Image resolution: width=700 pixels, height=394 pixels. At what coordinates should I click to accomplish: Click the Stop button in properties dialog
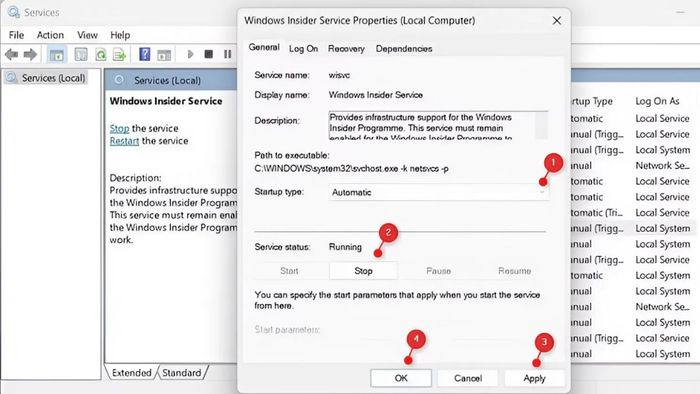(x=363, y=271)
